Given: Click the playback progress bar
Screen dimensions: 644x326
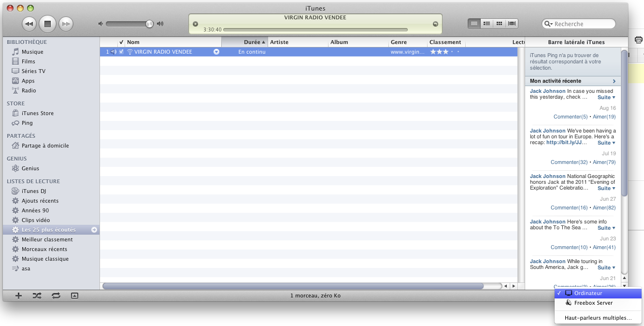Looking at the screenshot, I should tap(315, 30).
